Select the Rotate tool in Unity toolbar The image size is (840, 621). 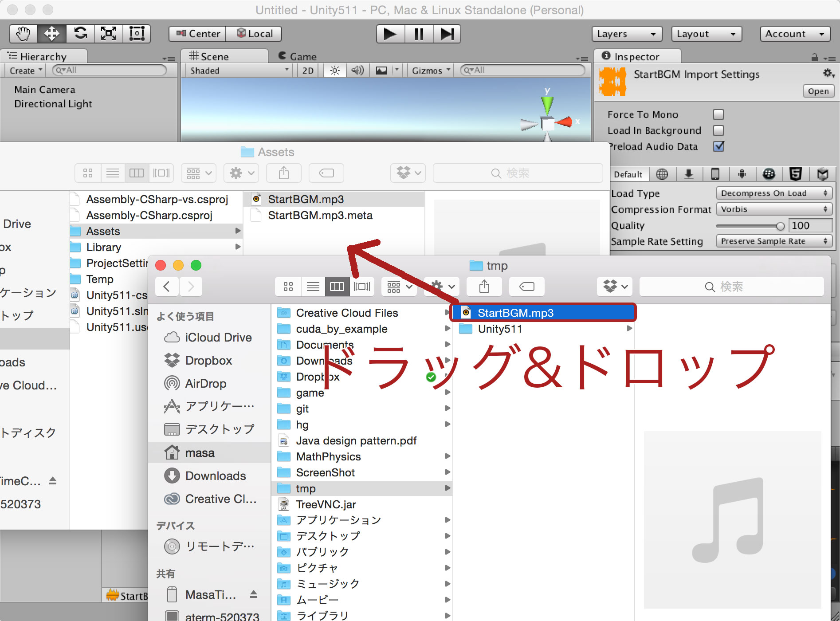point(80,34)
